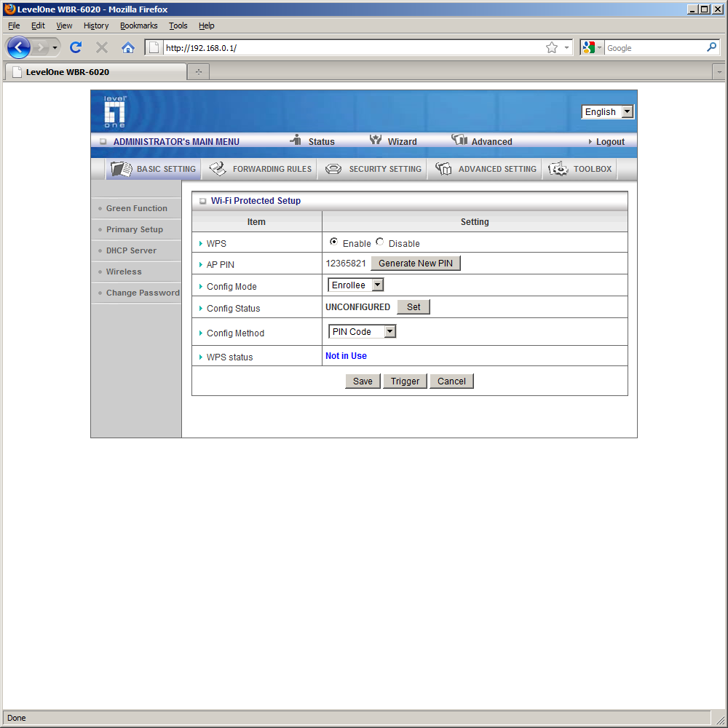Open the File menu
The height and width of the screenshot is (728, 728).
coord(14,25)
